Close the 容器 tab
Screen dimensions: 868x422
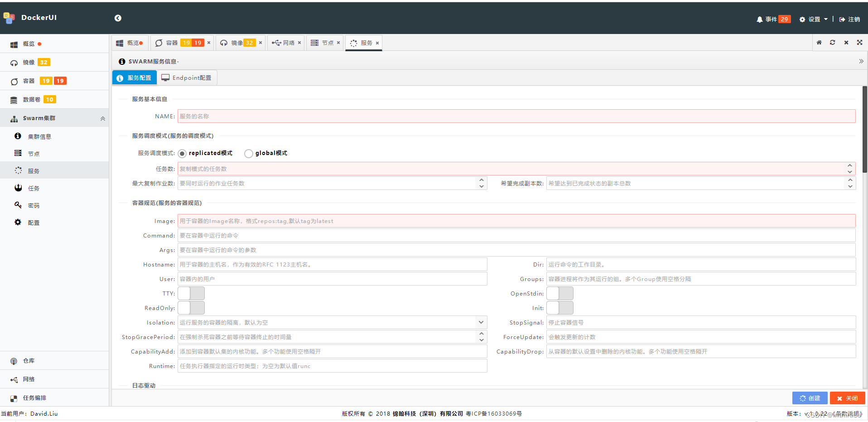[209, 43]
